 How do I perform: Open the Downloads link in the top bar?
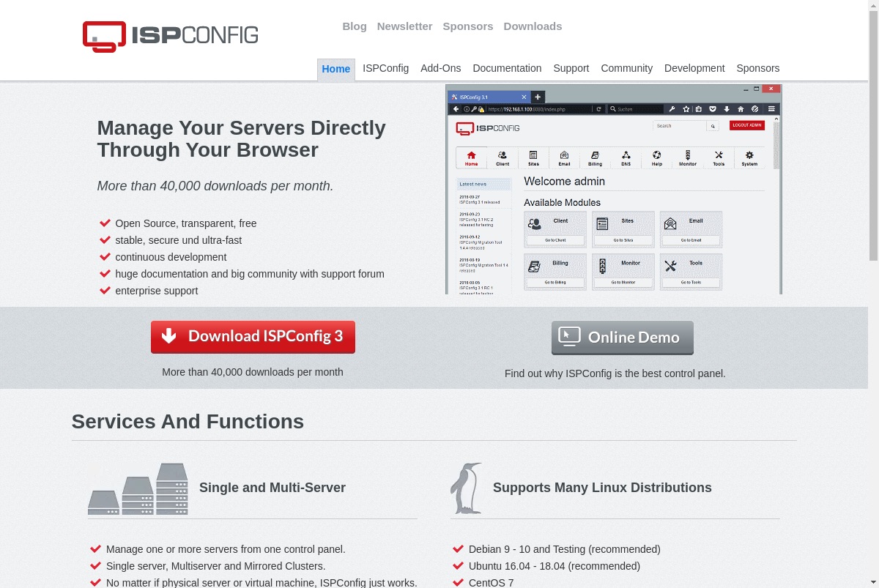533,26
